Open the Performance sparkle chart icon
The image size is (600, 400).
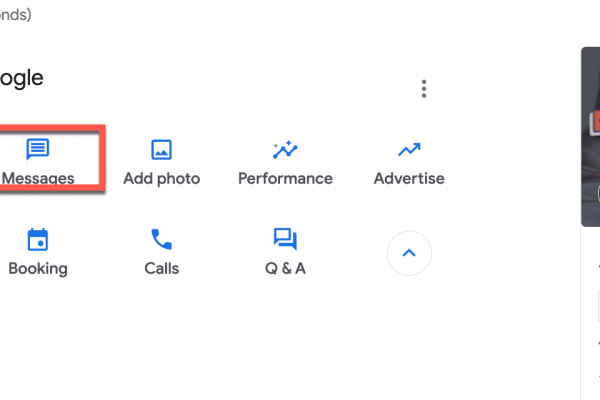[285, 150]
